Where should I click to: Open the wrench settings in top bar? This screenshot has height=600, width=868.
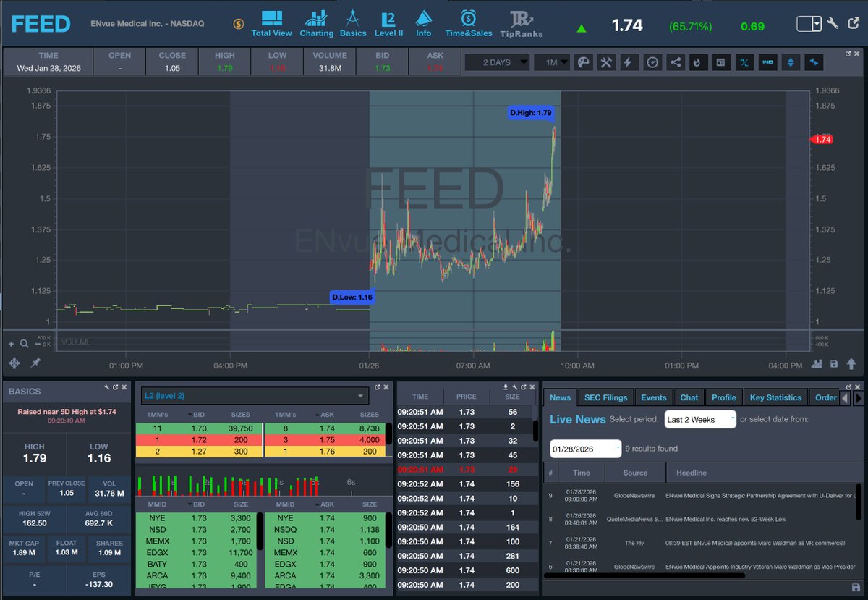(x=833, y=24)
